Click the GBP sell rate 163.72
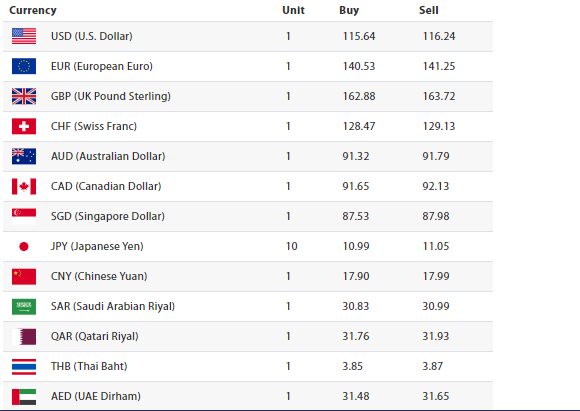Viewport: 580px width, 411px height. (x=439, y=96)
